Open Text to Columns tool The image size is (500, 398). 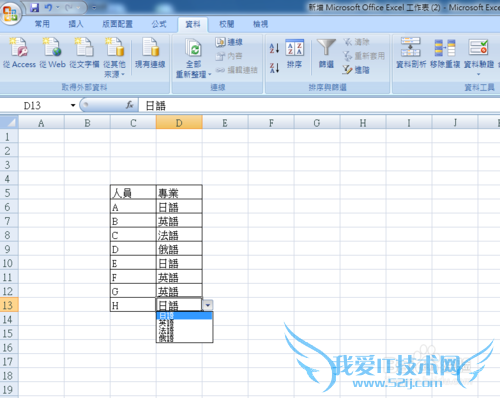coord(411,53)
